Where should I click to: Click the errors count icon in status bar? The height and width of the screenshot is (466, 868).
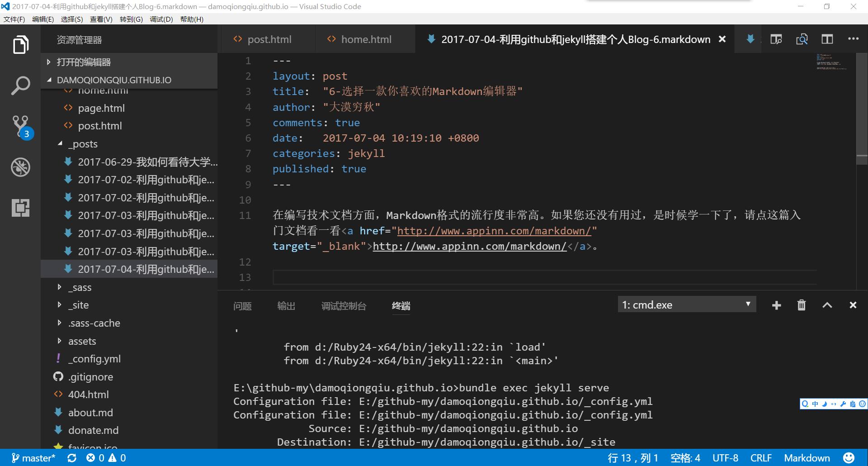tap(95, 458)
